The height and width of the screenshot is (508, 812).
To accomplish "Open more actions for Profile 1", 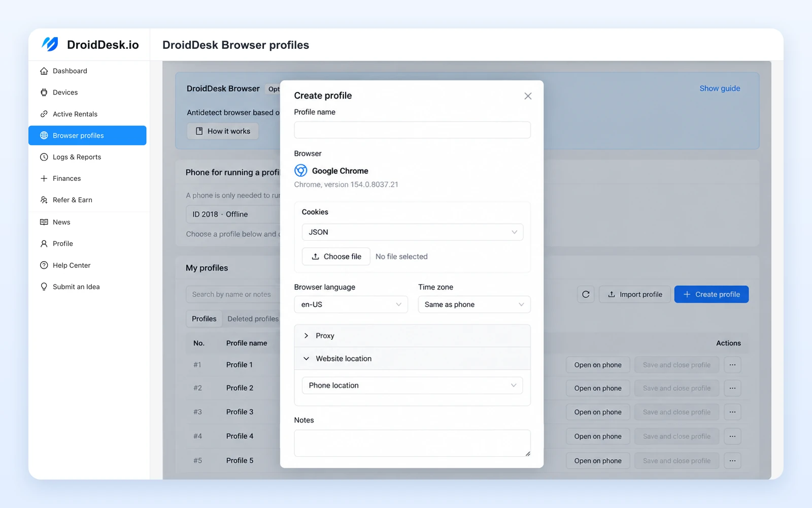I will pos(732,365).
